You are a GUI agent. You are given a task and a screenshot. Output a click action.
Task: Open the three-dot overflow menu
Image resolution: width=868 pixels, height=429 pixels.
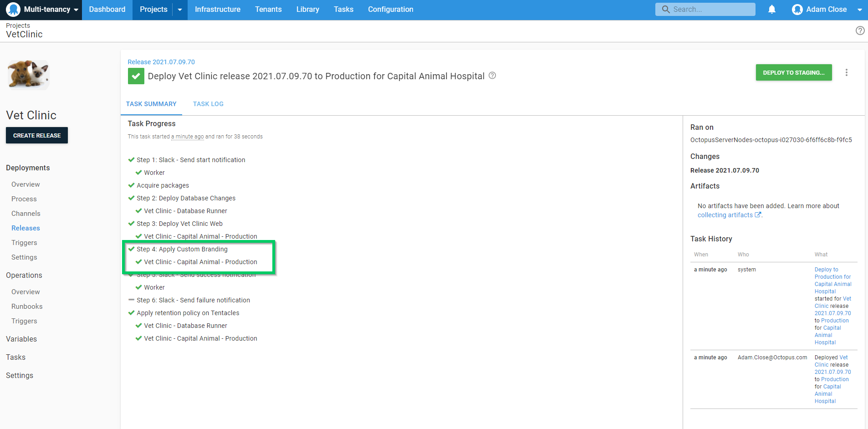pyautogui.click(x=846, y=72)
